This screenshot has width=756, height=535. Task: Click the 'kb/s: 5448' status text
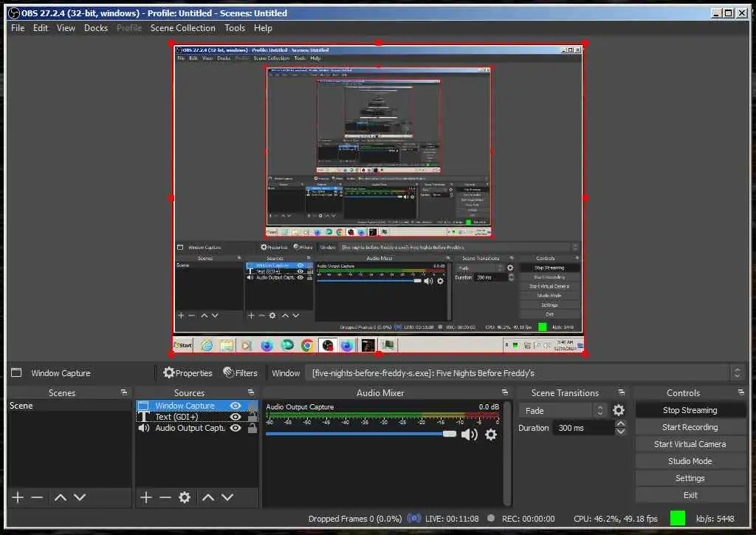click(x=715, y=519)
